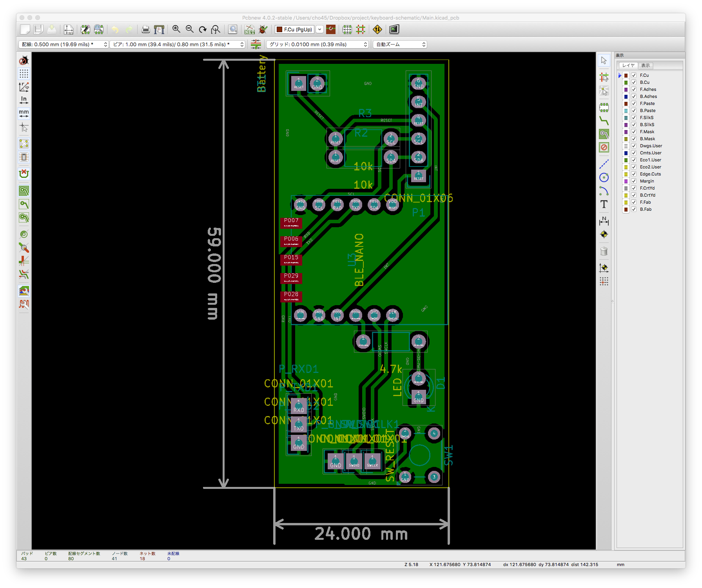Image resolution: width=702 pixels, height=588 pixels.
Task: Switch units to inches
Action: 24,100
